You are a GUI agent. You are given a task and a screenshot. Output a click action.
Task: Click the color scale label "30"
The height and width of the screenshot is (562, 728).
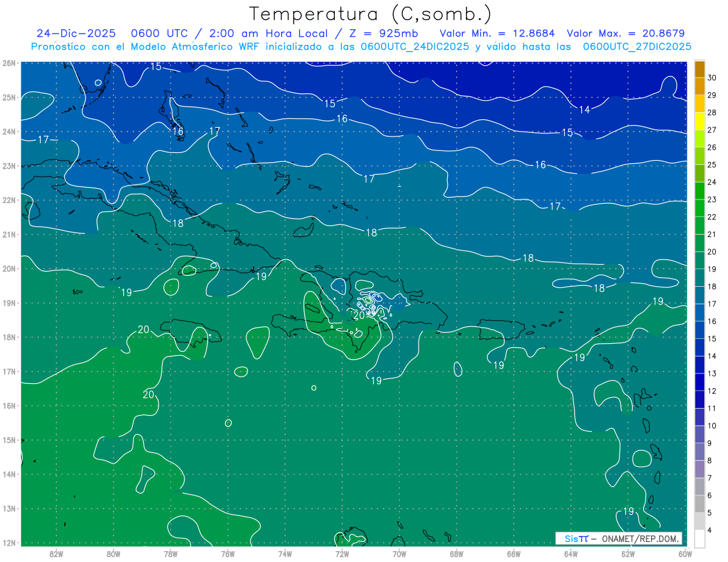click(712, 78)
